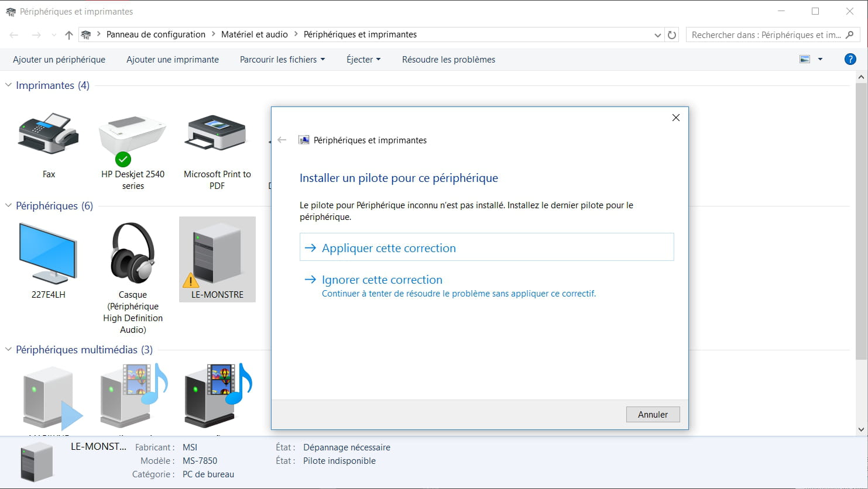The height and width of the screenshot is (489, 868).
Task: Open the blue help question mark icon
Action: tap(850, 59)
